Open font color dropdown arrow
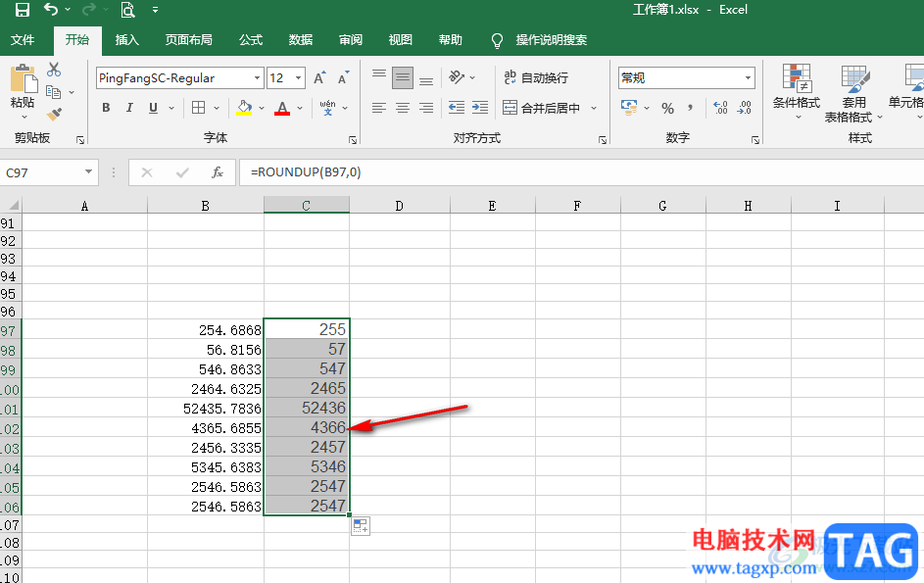Viewport: 924px width, 583px height. click(x=300, y=108)
